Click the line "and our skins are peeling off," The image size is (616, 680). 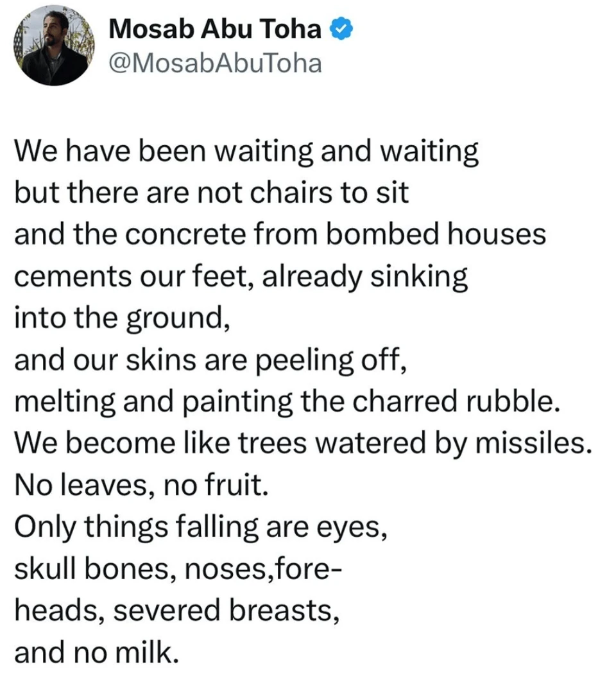click(210, 360)
